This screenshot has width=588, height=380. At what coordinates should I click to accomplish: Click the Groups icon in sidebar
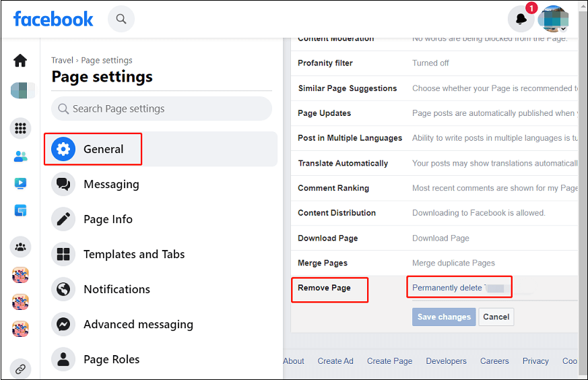20,247
